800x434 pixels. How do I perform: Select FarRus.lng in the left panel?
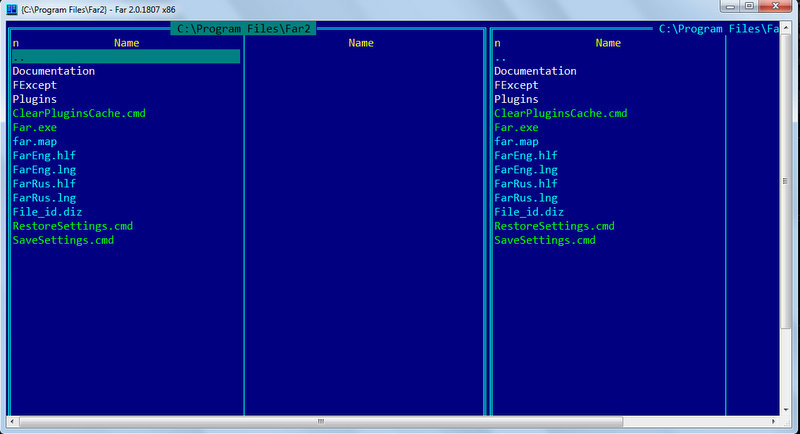coord(44,198)
